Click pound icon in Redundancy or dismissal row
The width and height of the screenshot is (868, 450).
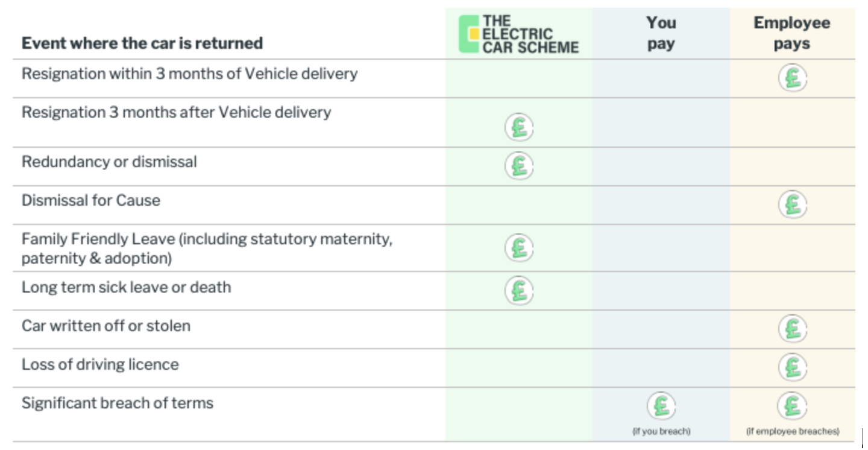(x=519, y=165)
